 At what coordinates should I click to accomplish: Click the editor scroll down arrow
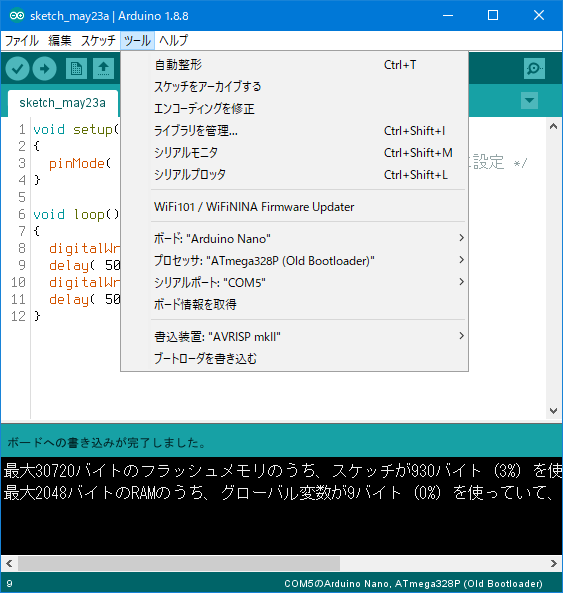click(554, 411)
